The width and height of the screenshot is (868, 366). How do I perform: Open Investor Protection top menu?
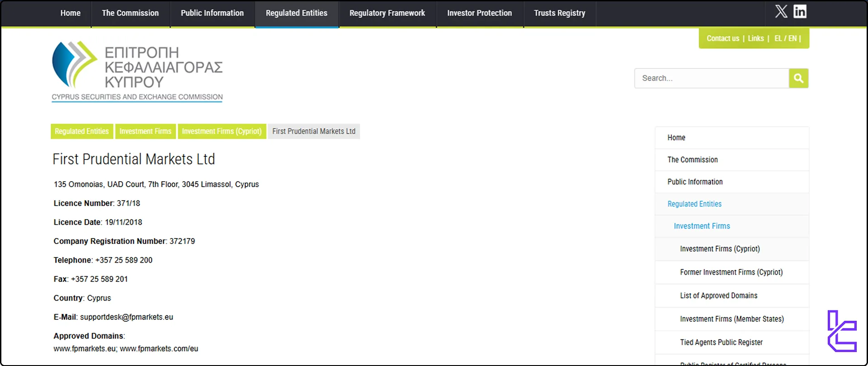click(x=480, y=13)
